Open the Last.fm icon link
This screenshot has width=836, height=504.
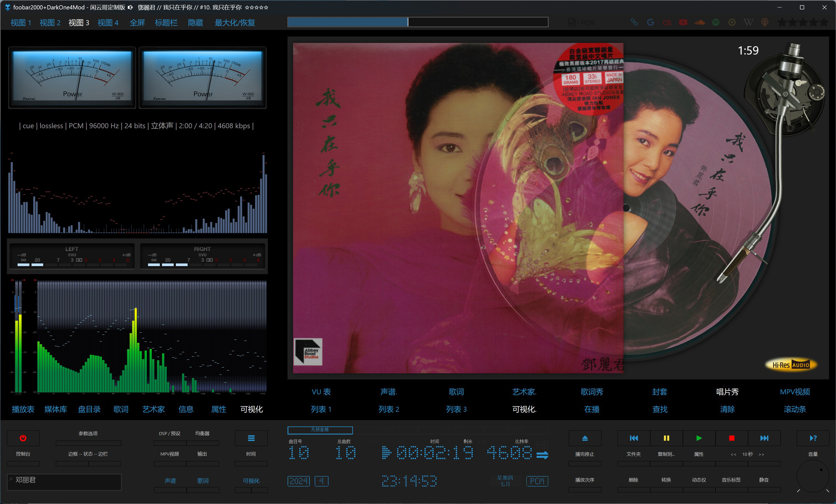coord(667,22)
